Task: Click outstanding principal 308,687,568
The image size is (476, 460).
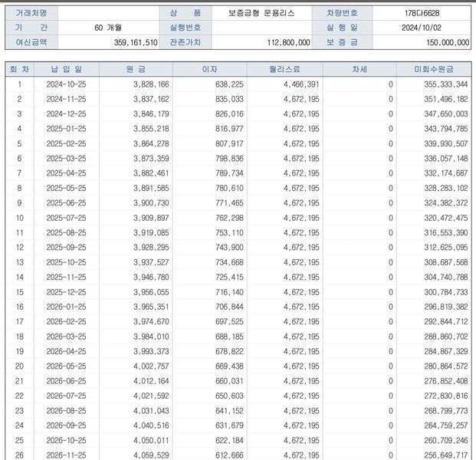Action: [446, 262]
